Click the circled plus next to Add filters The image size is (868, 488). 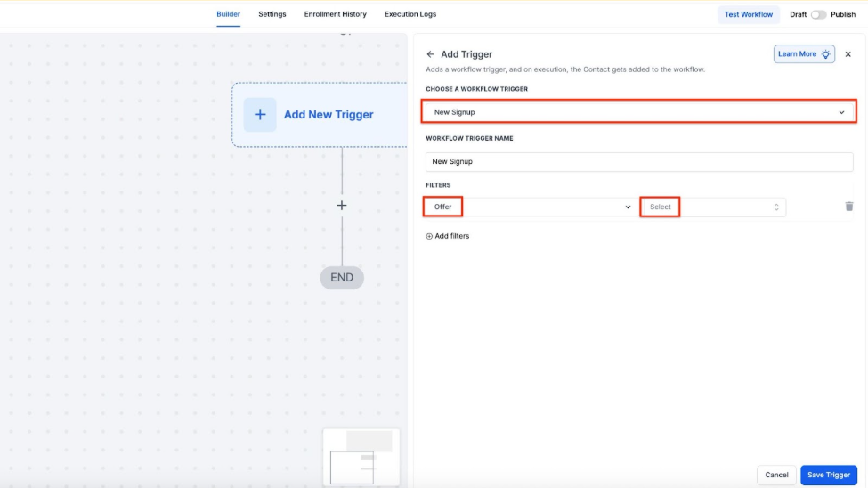[x=429, y=236]
